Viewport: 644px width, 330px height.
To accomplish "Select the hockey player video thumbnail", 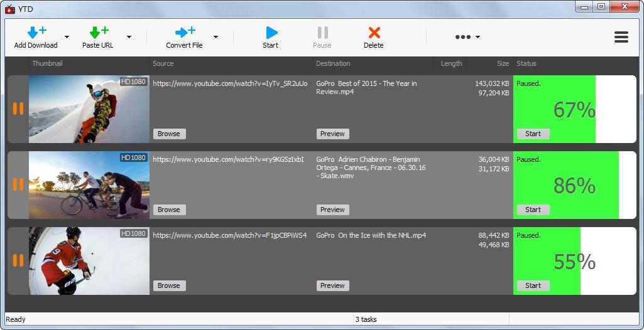I will [x=89, y=261].
